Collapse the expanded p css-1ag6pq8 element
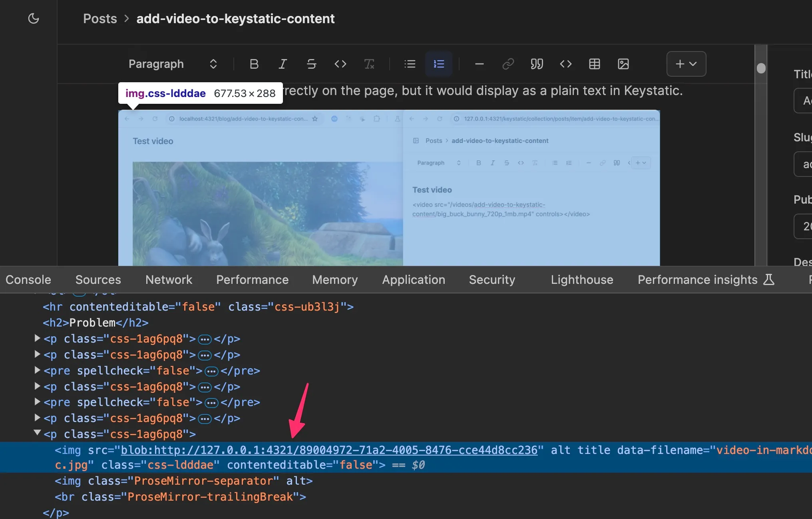 (x=37, y=433)
